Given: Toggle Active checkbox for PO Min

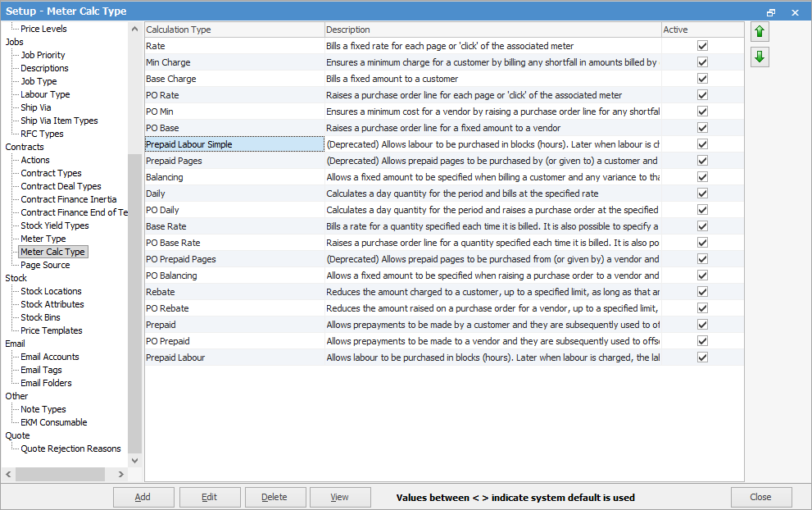Looking at the screenshot, I should 702,112.
